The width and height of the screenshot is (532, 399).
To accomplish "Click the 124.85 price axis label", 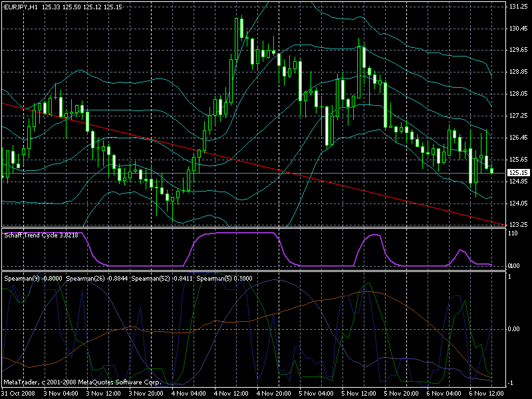I will 519,182.
